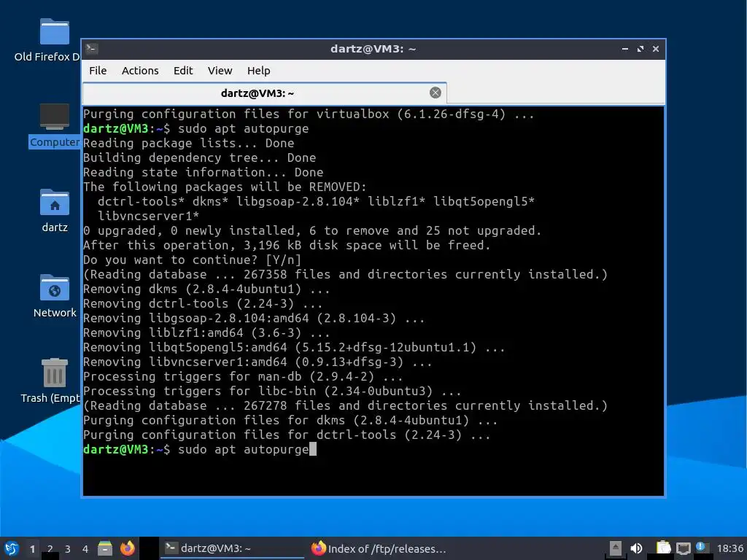Switch to workspace 3
Viewport: 747px width, 560px height.
click(x=68, y=549)
